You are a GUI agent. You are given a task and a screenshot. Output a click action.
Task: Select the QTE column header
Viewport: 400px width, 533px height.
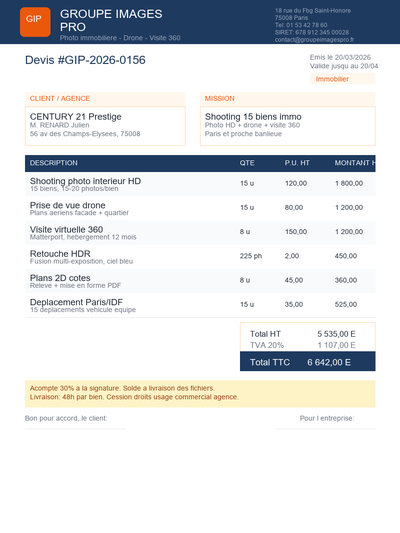point(247,163)
